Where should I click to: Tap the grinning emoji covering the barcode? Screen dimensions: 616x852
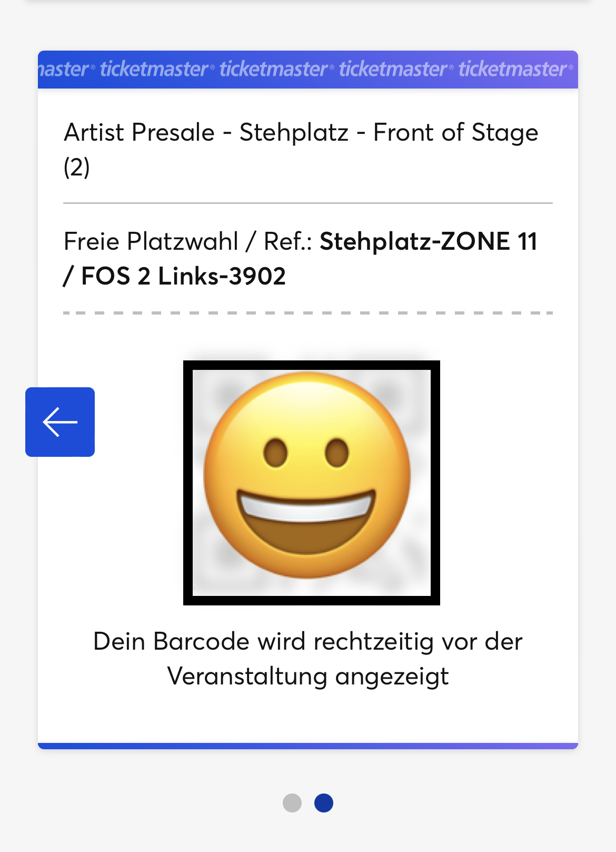[307, 475]
